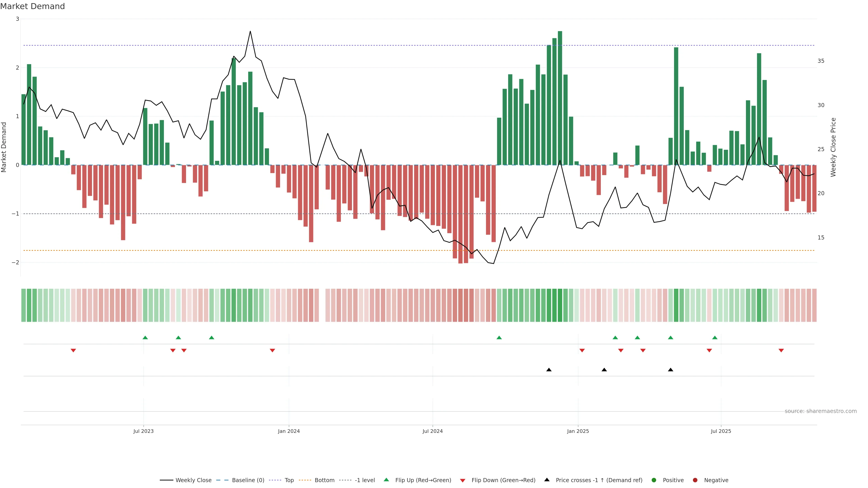Click black Price crosses -1 legend triangle
Image resolution: width=868 pixels, height=488 pixels.
click(547, 480)
